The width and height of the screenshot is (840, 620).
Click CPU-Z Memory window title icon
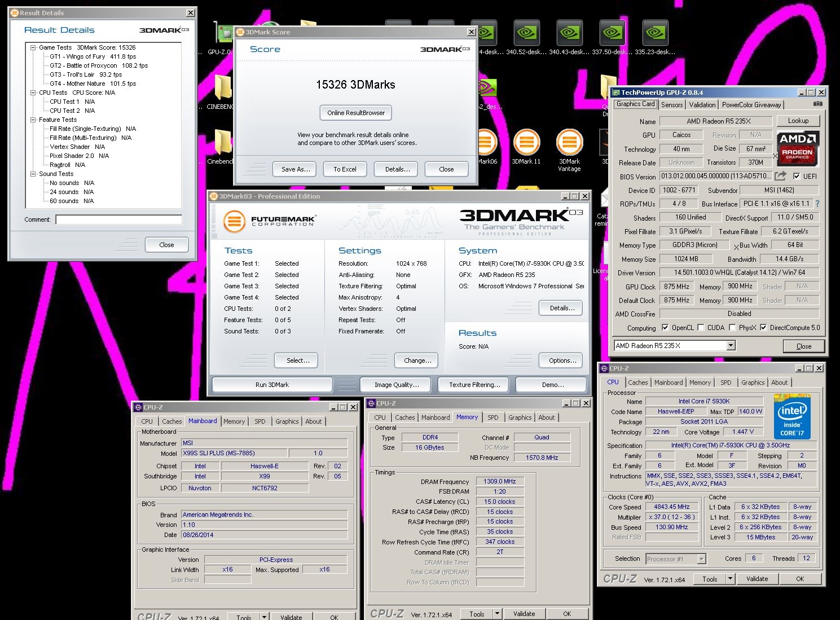371,403
